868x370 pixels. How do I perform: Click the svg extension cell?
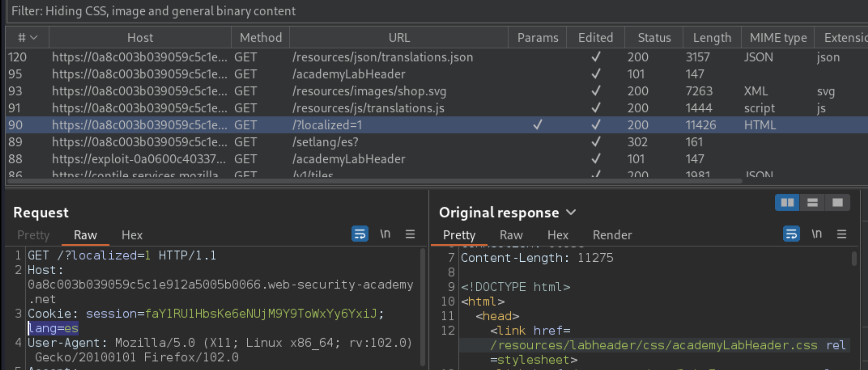[826, 92]
